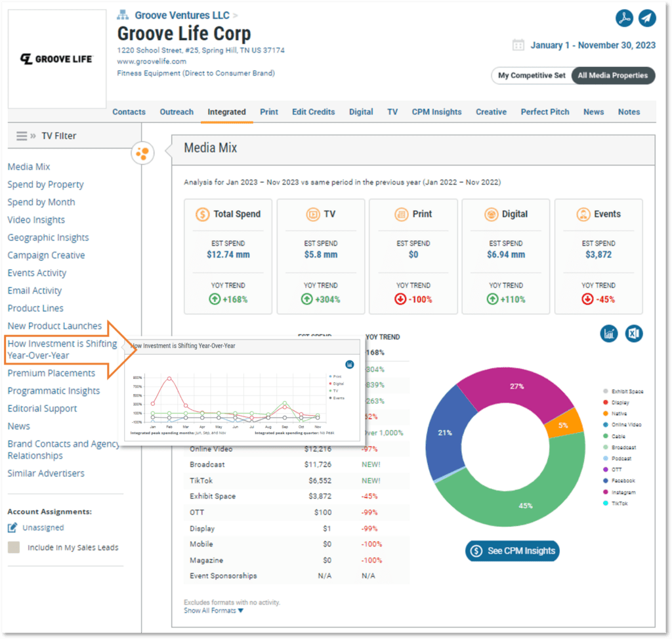Click the TV card play icon
This screenshot has height=639, width=672.
[313, 214]
